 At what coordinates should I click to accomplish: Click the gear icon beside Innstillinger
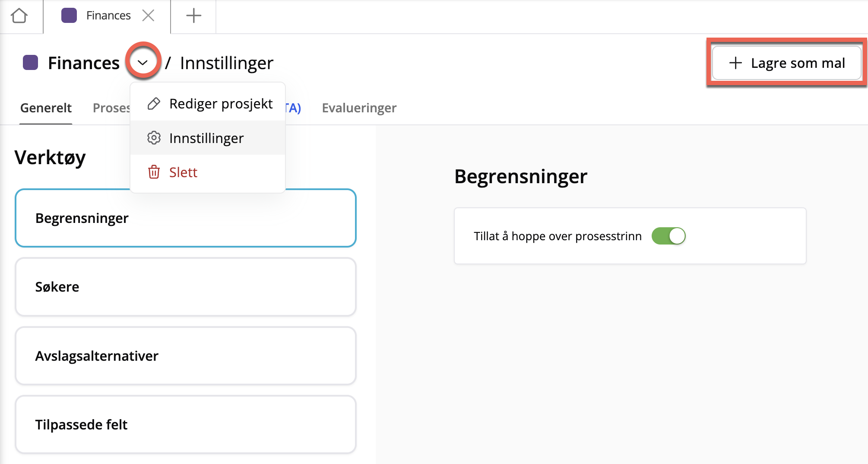154,138
